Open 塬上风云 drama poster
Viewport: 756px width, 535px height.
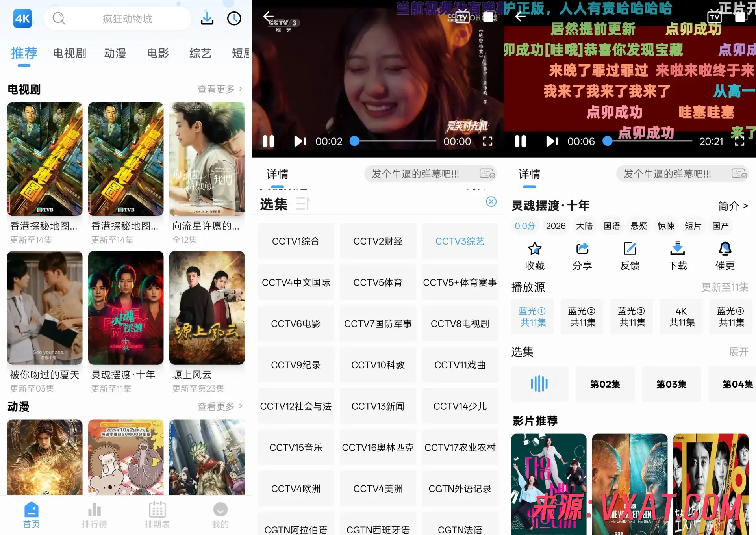click(207, 308)
